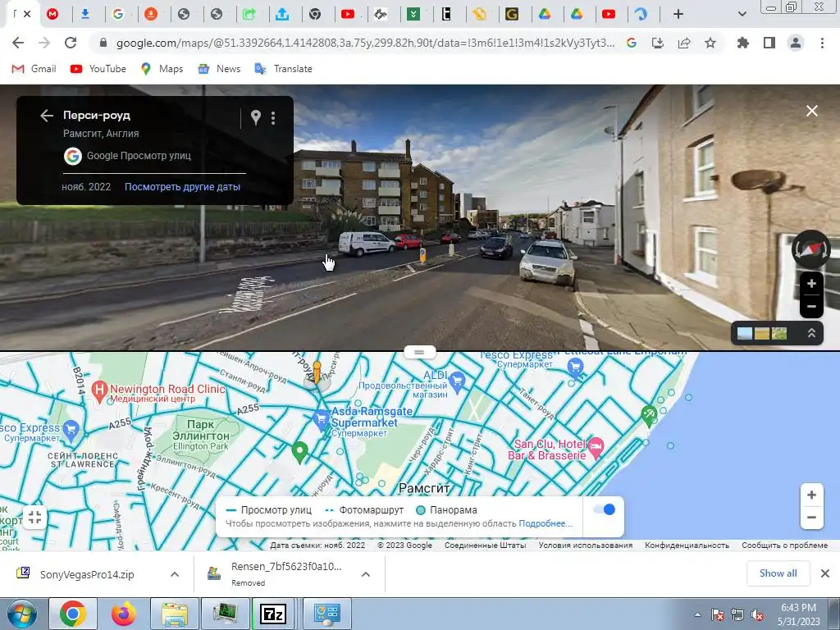840x630 pixels.
Task: Click the volume icon in system tray
Action: click(x=757, y=614)
